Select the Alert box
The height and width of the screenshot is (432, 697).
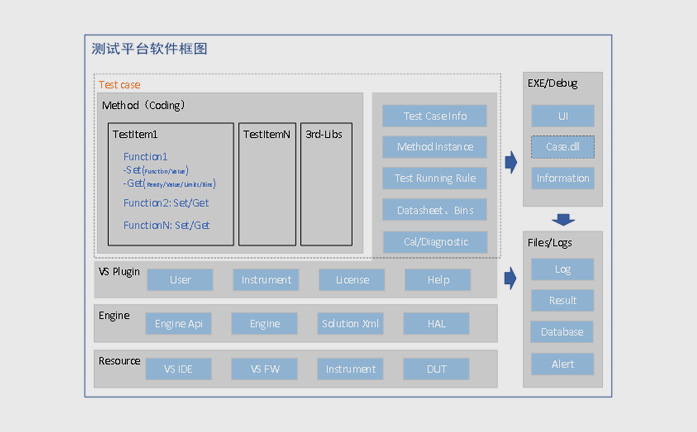tap(562, 364)
